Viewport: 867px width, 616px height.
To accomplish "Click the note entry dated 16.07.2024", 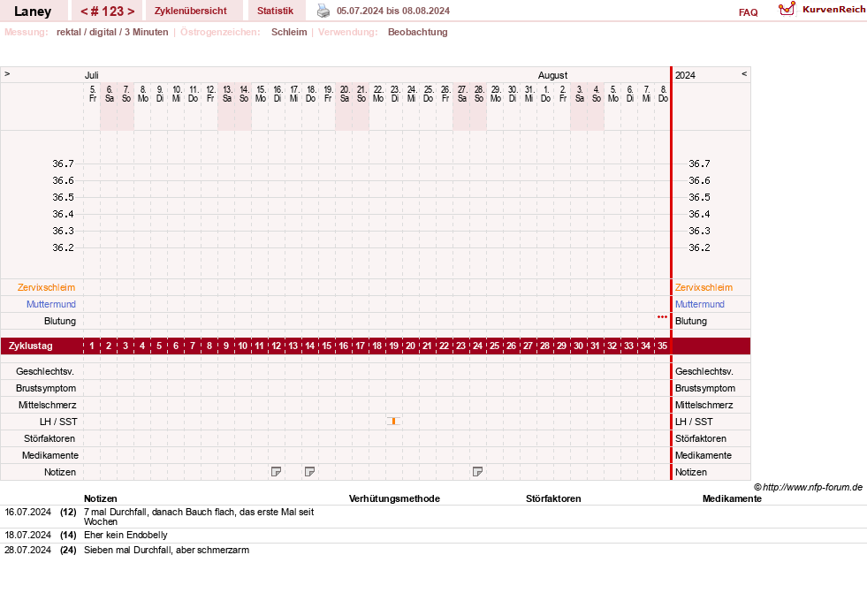I will pos(199,516).
